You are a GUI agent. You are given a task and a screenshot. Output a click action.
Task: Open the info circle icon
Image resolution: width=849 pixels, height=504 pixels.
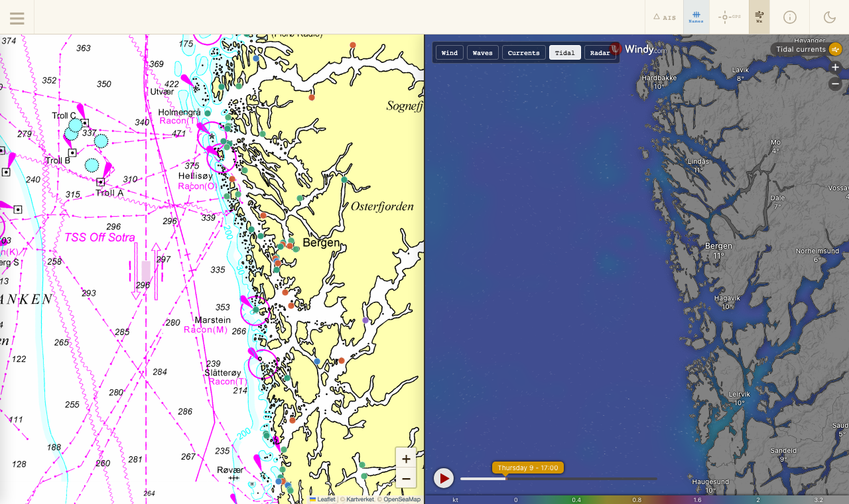click(789, 17)
